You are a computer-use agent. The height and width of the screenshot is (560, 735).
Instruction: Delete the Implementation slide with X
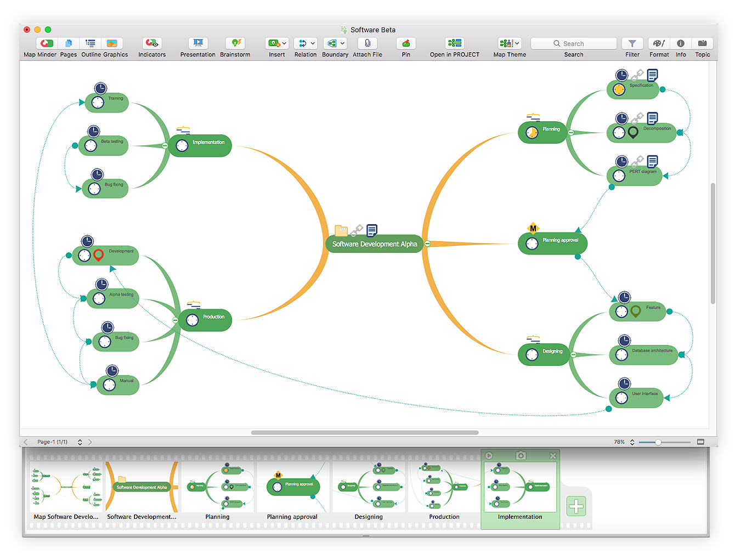coord(553,456)
